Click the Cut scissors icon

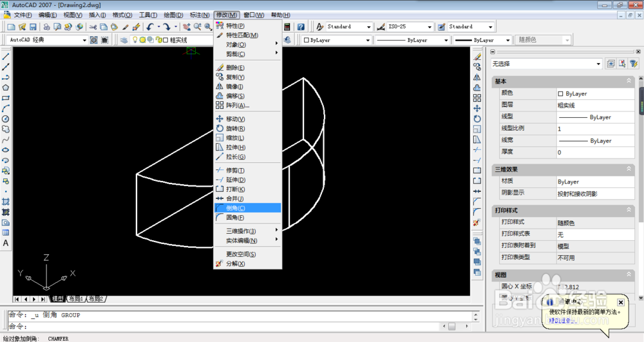[93, 26]
